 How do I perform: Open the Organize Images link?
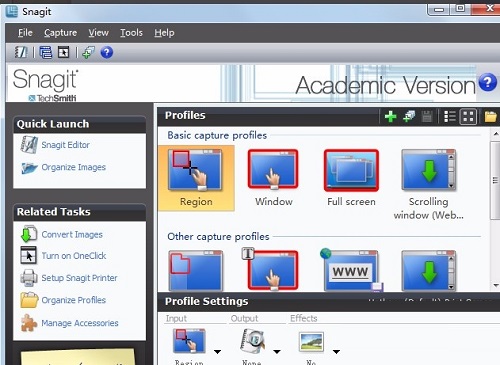click(74, 167)
